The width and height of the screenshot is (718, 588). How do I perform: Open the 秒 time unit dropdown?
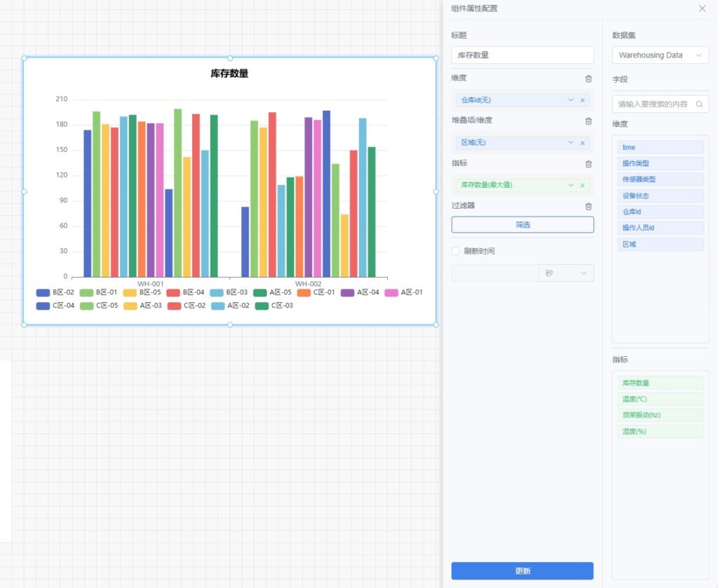click(565, 273)
